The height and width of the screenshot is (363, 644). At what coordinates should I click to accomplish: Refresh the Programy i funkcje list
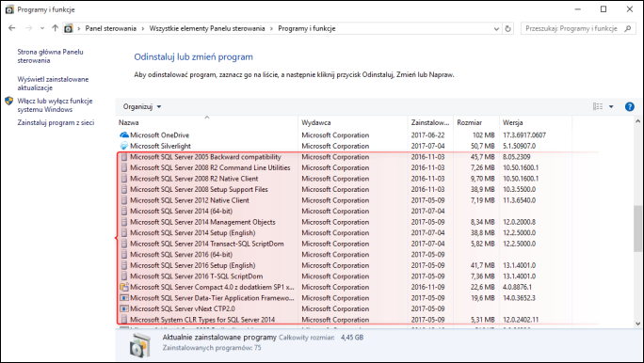coord(508,29)
